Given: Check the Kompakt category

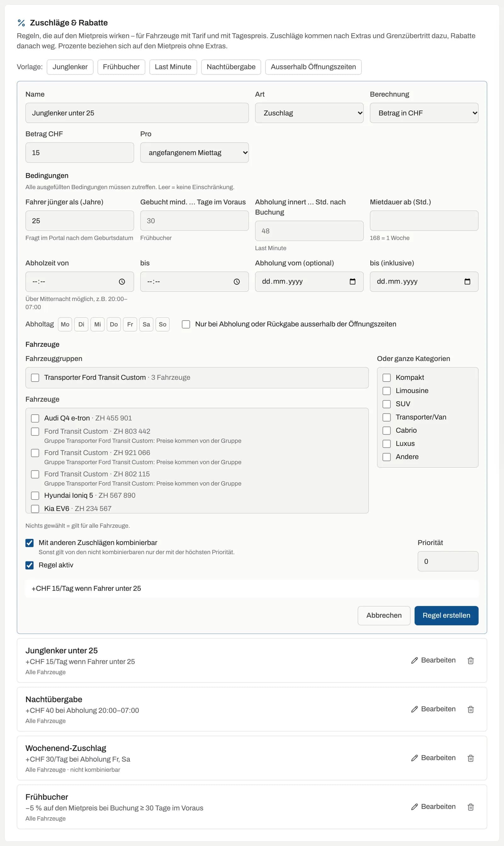Looking at the screenshot, I should [x=387, y=378].
